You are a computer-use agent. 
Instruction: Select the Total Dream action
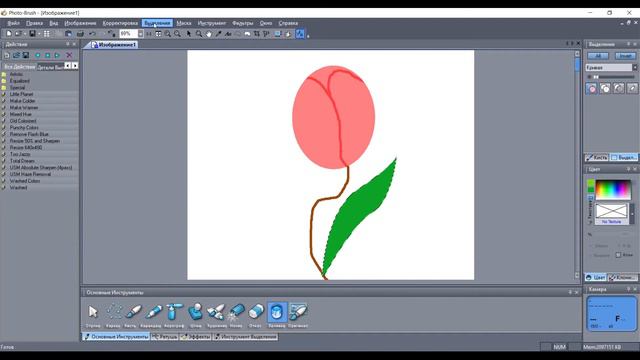22,161
